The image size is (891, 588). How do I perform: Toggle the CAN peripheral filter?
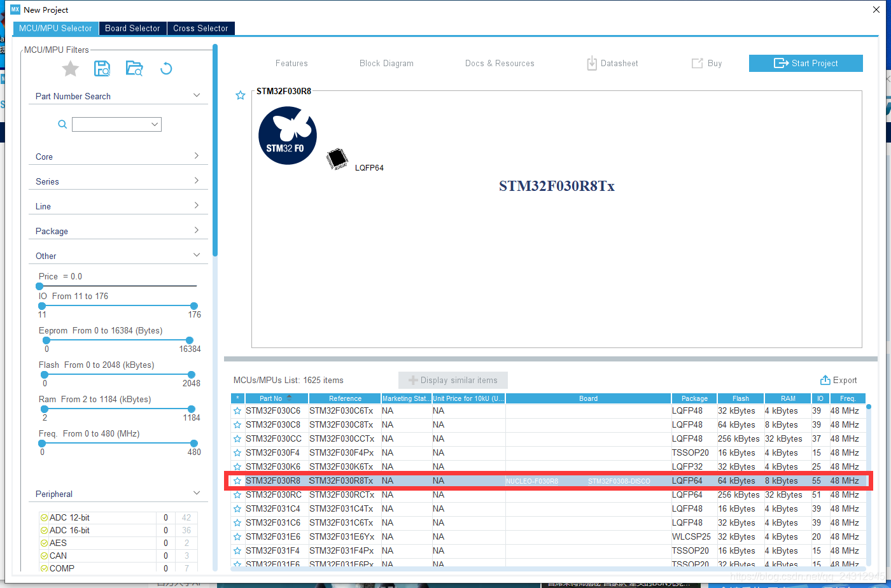coord(44,556)
